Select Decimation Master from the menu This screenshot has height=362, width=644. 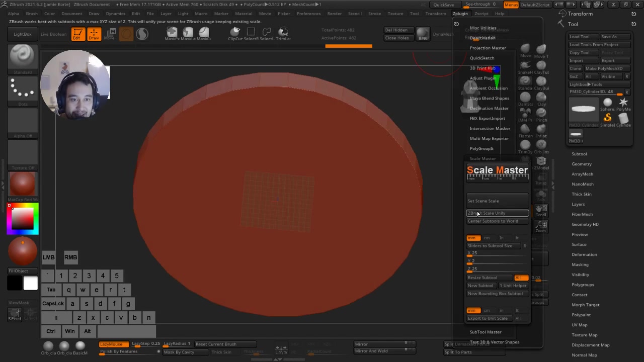coord(489,108)
